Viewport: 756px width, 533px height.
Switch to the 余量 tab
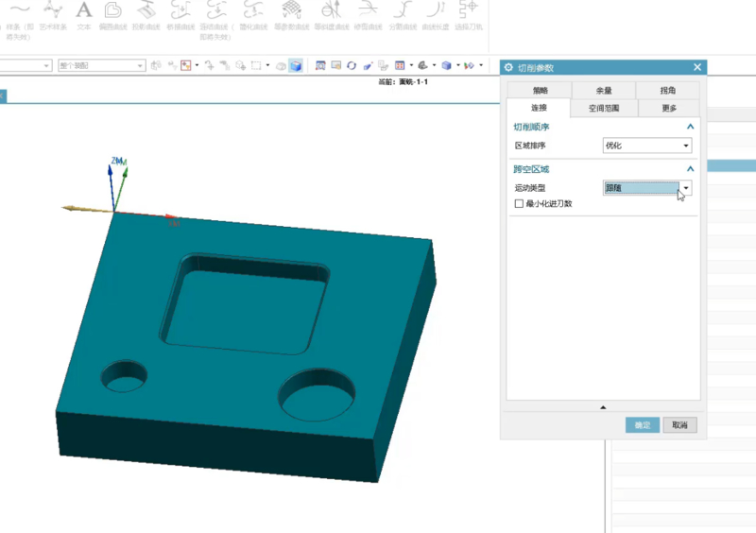pyautogui.click(x=604, y=90)
